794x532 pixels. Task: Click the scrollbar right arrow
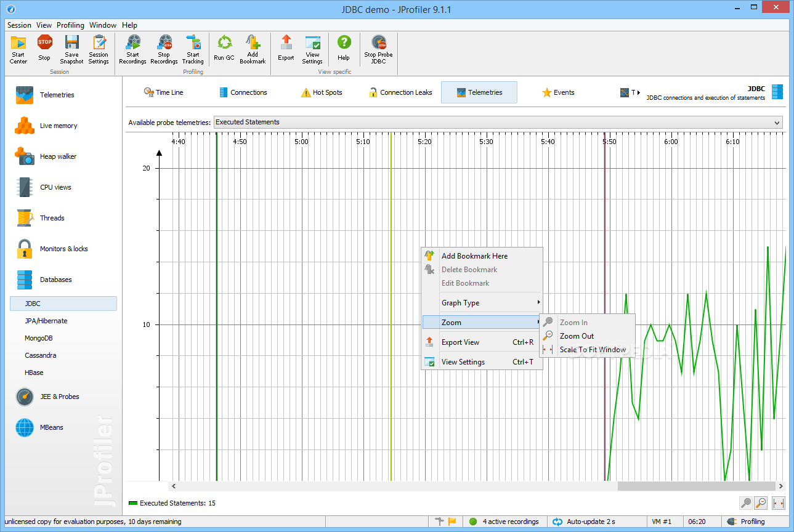click(781, 486)
